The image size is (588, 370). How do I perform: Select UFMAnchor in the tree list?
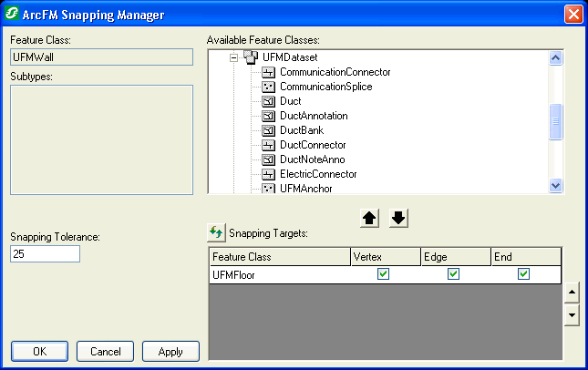tap(305, 189)
